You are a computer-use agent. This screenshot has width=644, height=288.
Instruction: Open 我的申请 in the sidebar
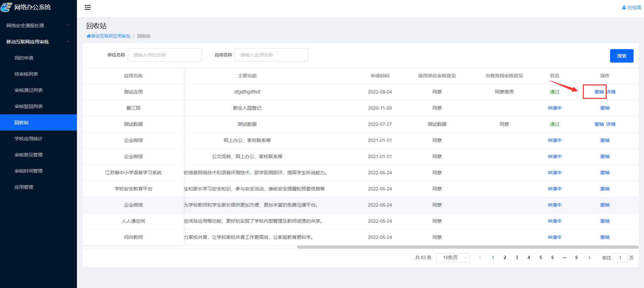pos(24,58)
